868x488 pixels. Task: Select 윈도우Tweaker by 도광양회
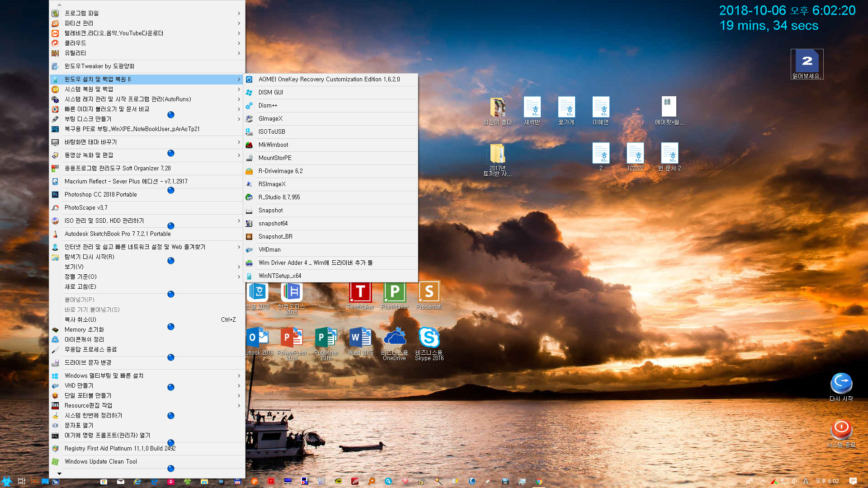point(147,66)
